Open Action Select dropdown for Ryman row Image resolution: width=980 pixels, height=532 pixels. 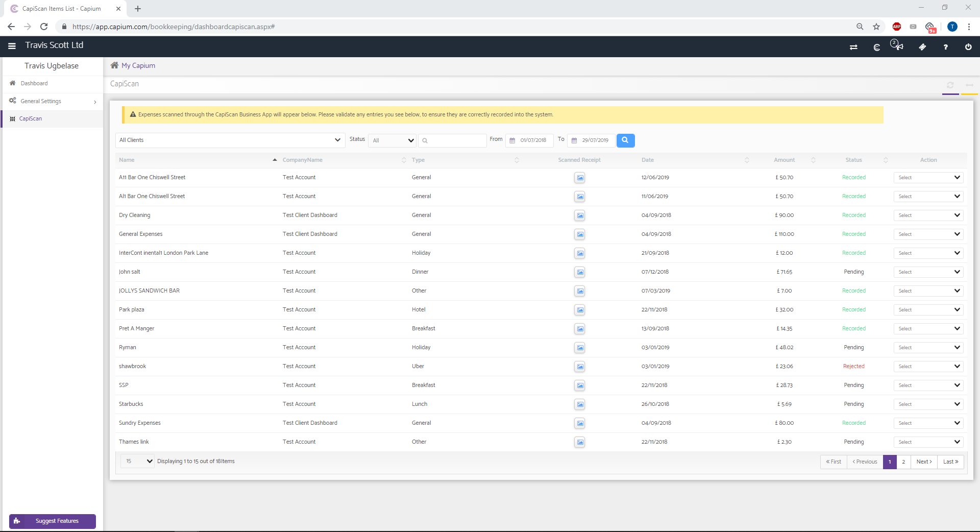point(928,348)
